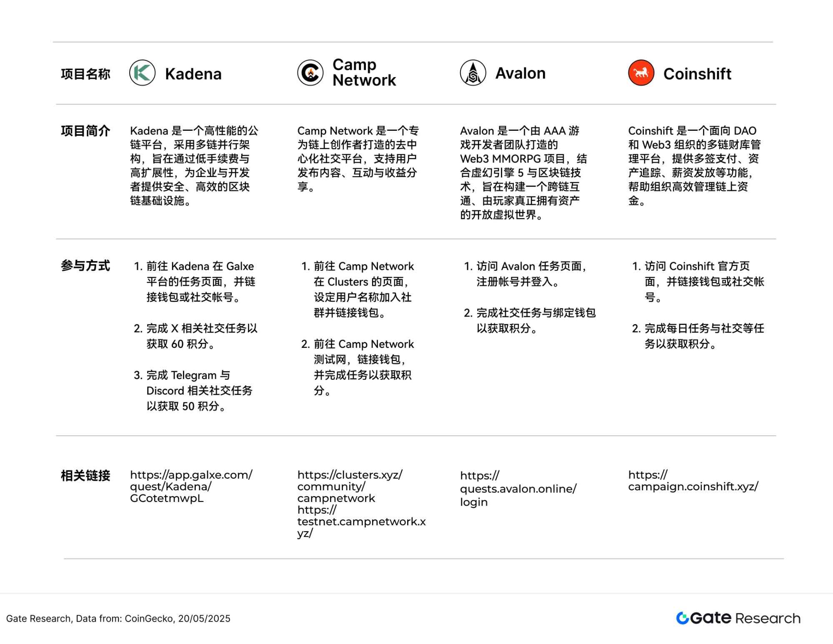The image size is (833, 644).
Task: Click the 参与方式 row label
Action: pyautogui.click(x=85, y=266)
